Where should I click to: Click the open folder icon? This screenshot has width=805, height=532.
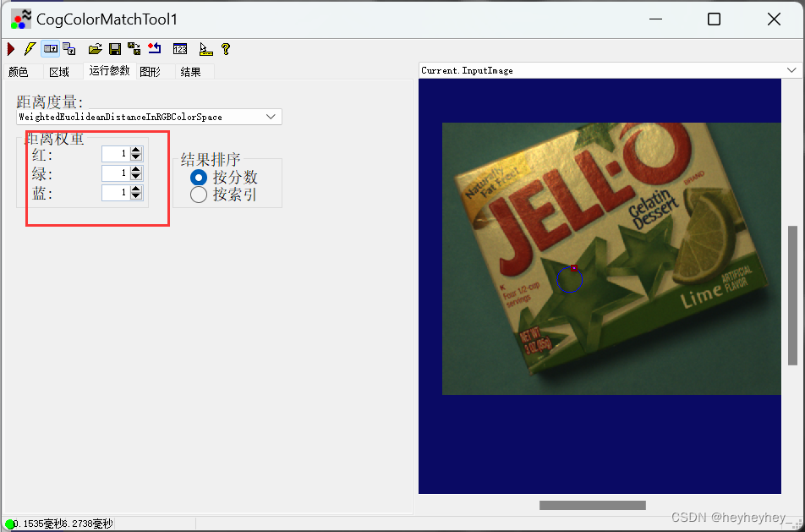[x=95, y=49]
